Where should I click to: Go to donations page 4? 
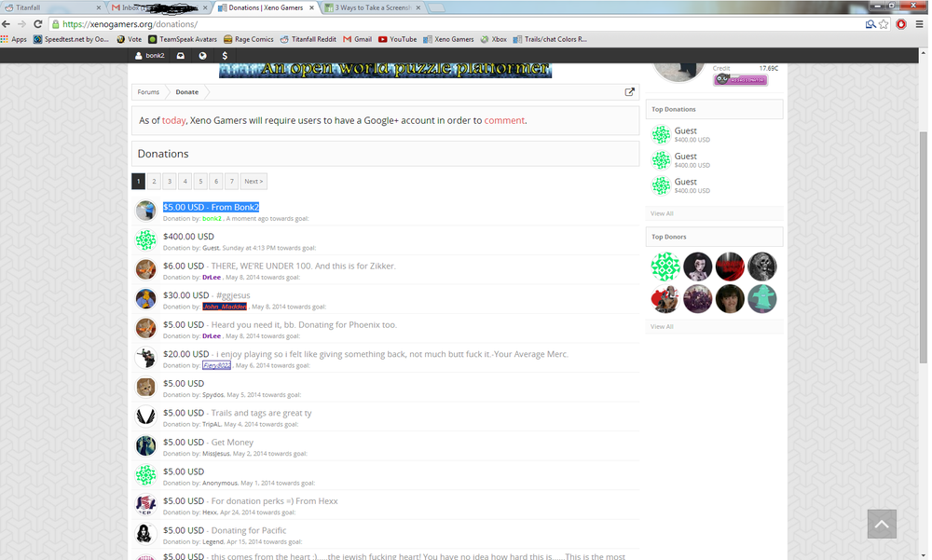185,182
